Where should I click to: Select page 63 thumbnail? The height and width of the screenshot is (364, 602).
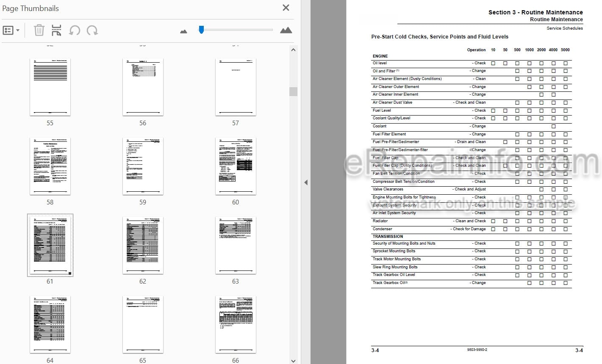[236, 245]
